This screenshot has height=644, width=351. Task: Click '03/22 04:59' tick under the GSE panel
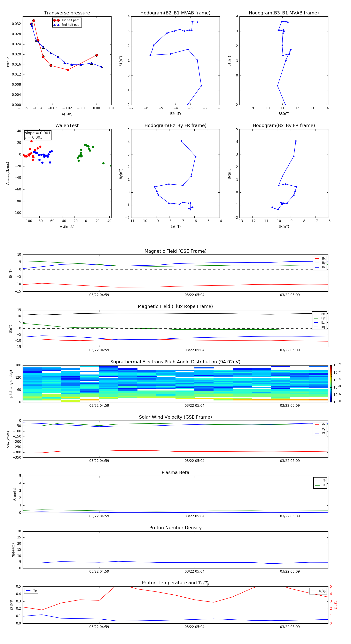click(99, 295)
